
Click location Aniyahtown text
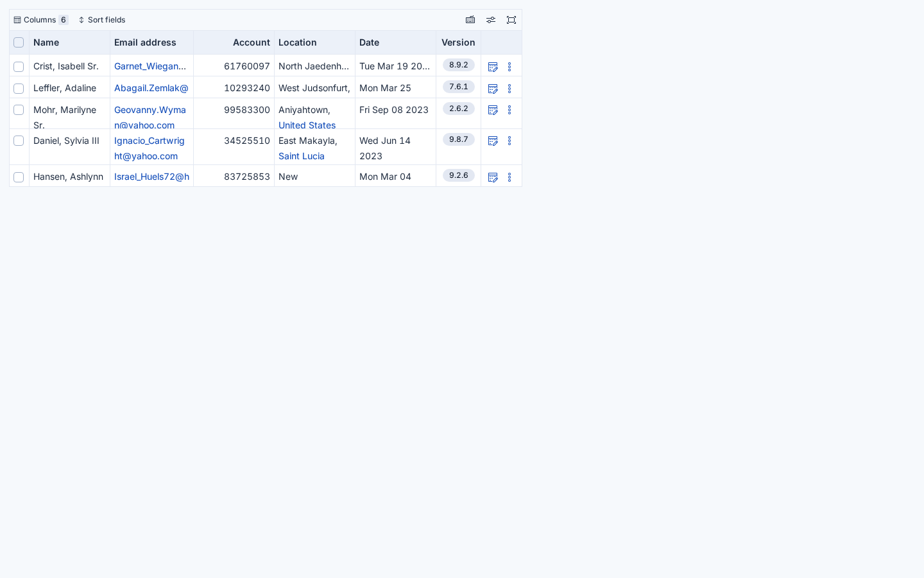304,110
